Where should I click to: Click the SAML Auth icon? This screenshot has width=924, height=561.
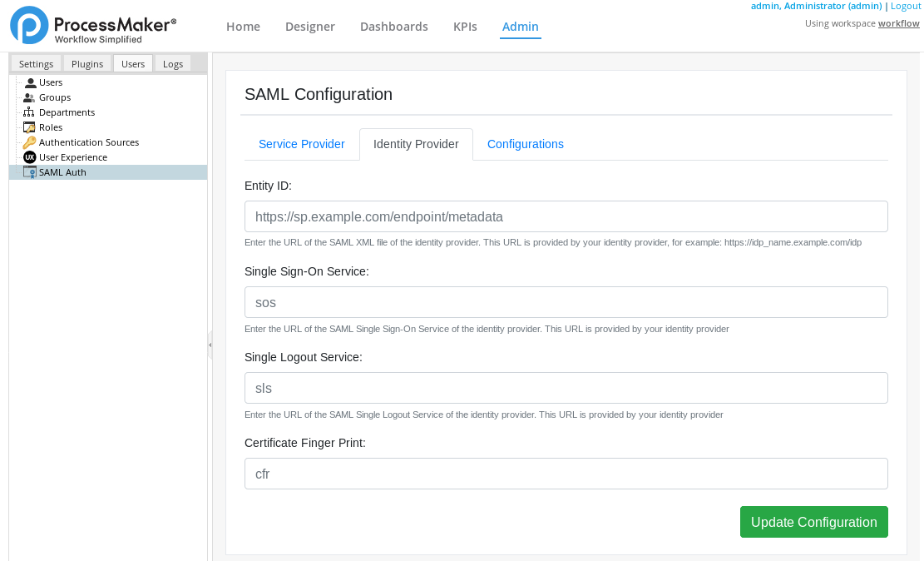30,172
